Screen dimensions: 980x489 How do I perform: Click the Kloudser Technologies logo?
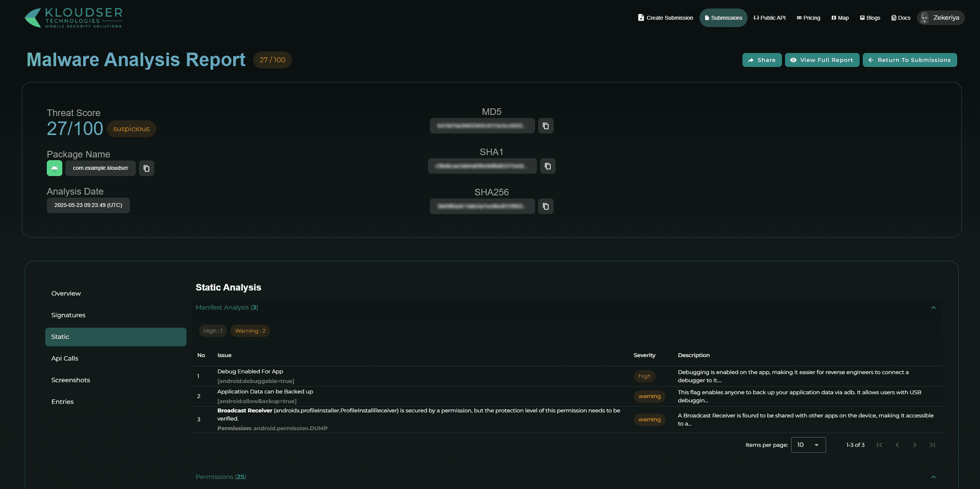pyautogui.click(x=74, y=18)
